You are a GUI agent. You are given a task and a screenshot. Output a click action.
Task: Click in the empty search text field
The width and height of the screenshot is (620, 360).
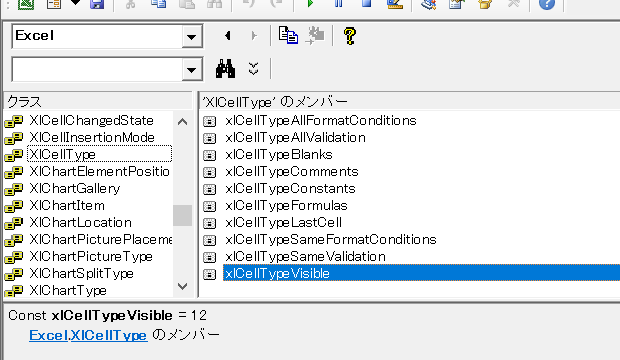click(x=97, y=70)
